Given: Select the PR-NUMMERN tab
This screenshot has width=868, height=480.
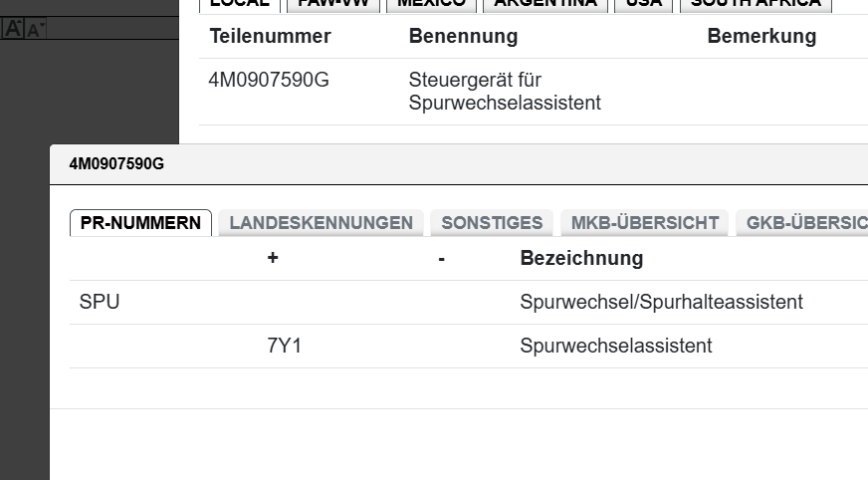Looking at the screenshot, I should point(140,223).
